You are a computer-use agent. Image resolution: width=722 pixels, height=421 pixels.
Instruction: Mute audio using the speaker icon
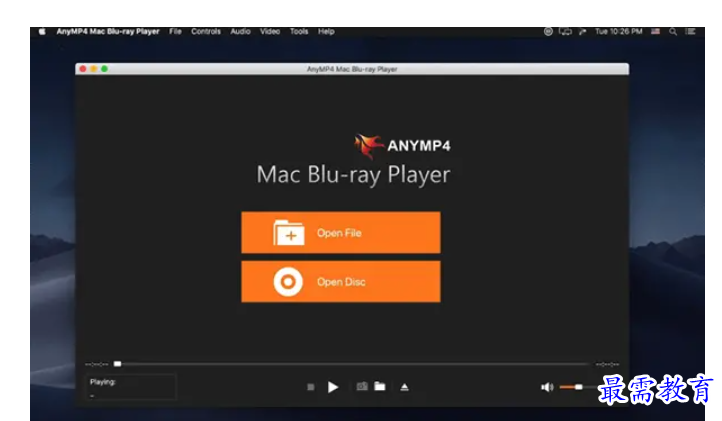547,387
